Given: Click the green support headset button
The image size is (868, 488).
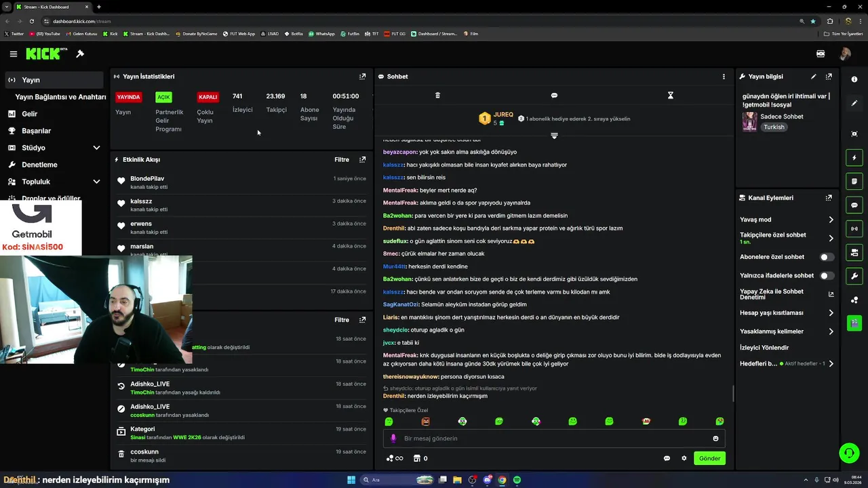Looking at the screenshot, I should (848, 452).
